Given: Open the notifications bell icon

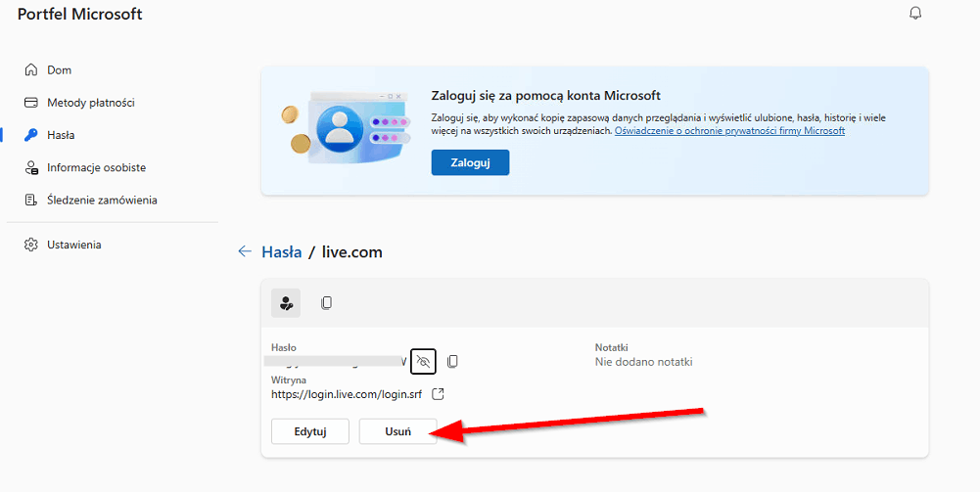Looking at the screenshot, I should point(915,13).
